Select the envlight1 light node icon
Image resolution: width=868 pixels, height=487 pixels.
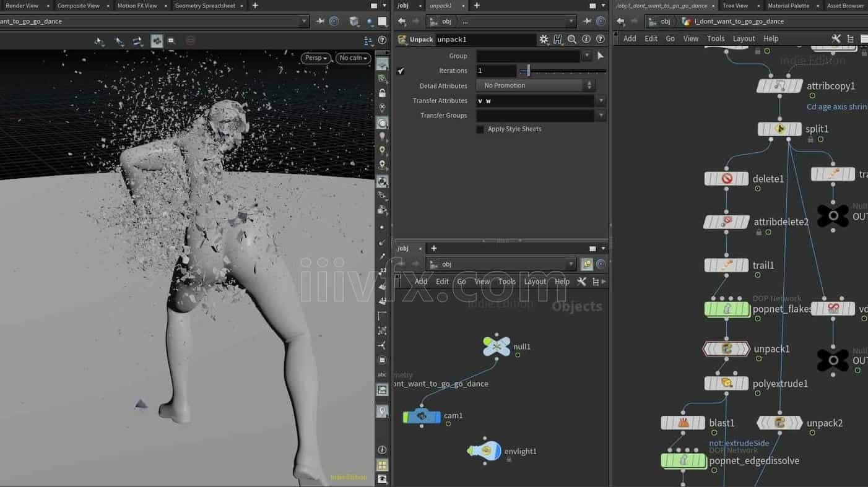(485, 451)
